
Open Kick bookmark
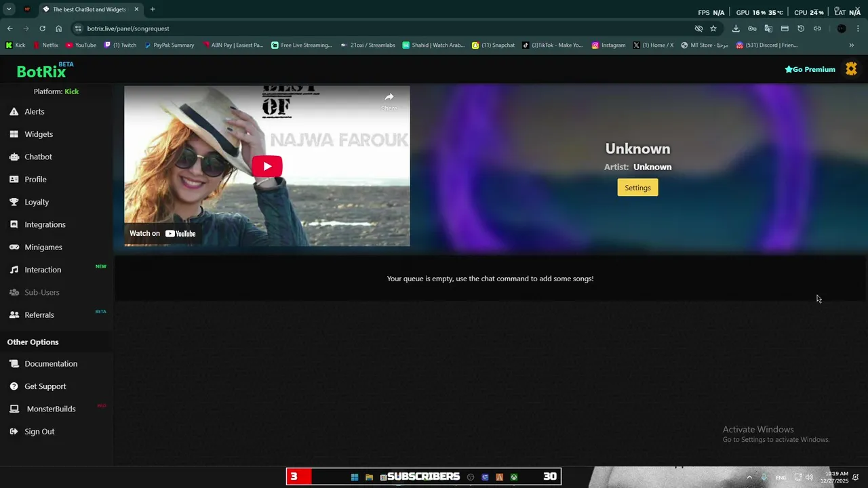[x=16, y=45]
